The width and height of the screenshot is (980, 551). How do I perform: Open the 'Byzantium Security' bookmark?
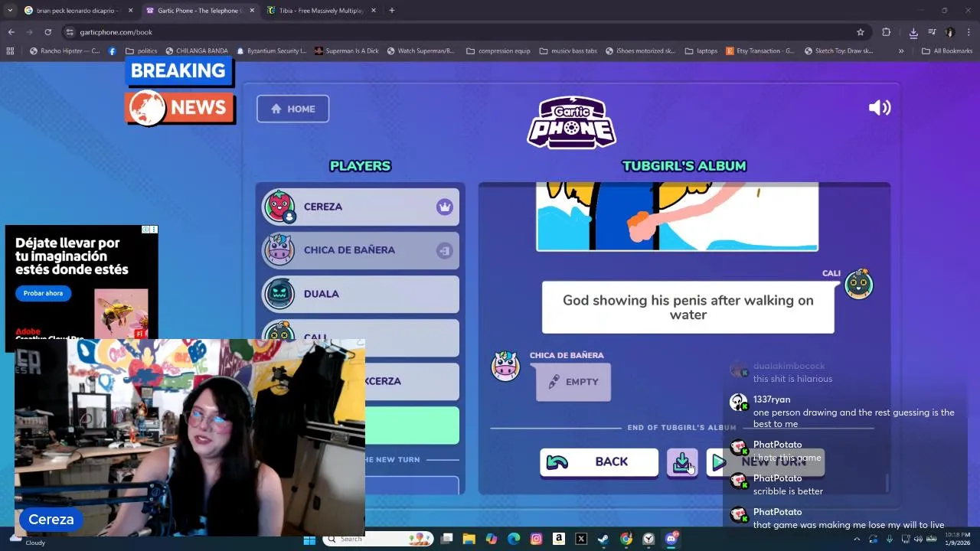pos(271,51)
